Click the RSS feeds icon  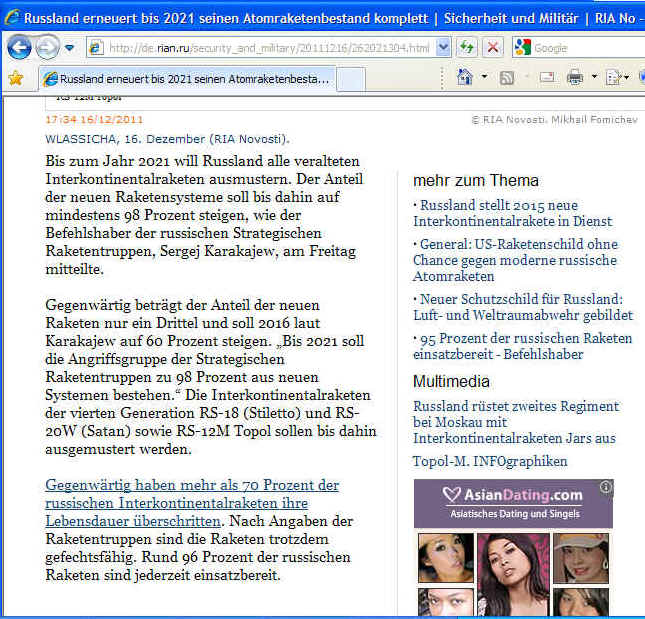(506, 77)
